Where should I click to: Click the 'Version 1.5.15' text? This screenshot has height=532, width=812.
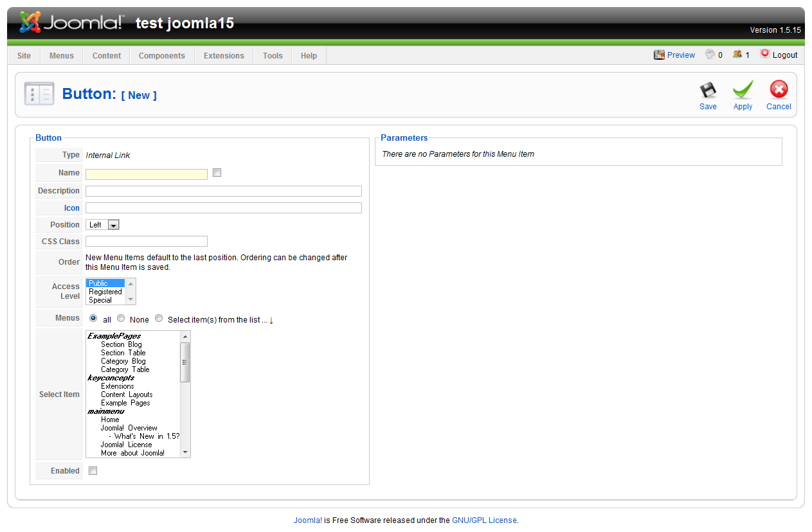(775, 30)
